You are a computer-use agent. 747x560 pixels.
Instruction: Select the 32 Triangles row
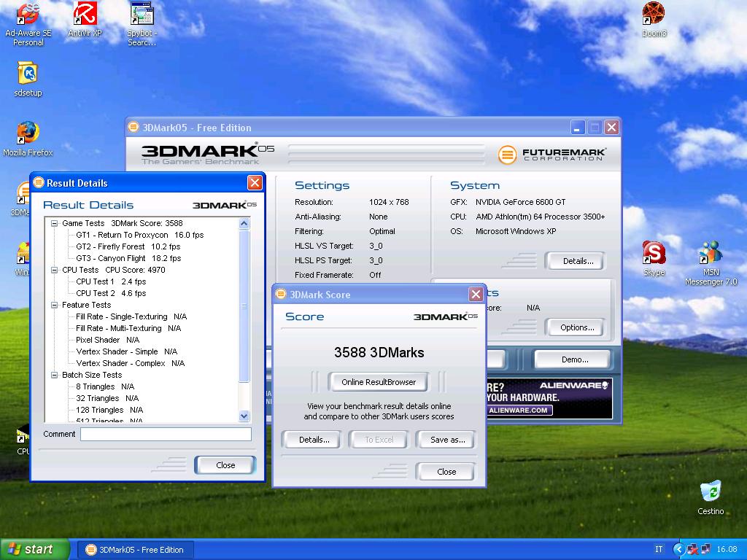pyautogui.click(x=107, y=398)
